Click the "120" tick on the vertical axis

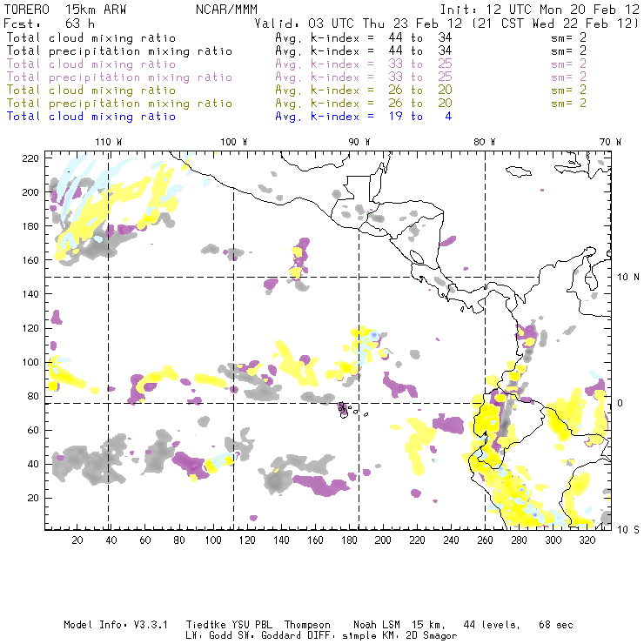click(30, 328)
